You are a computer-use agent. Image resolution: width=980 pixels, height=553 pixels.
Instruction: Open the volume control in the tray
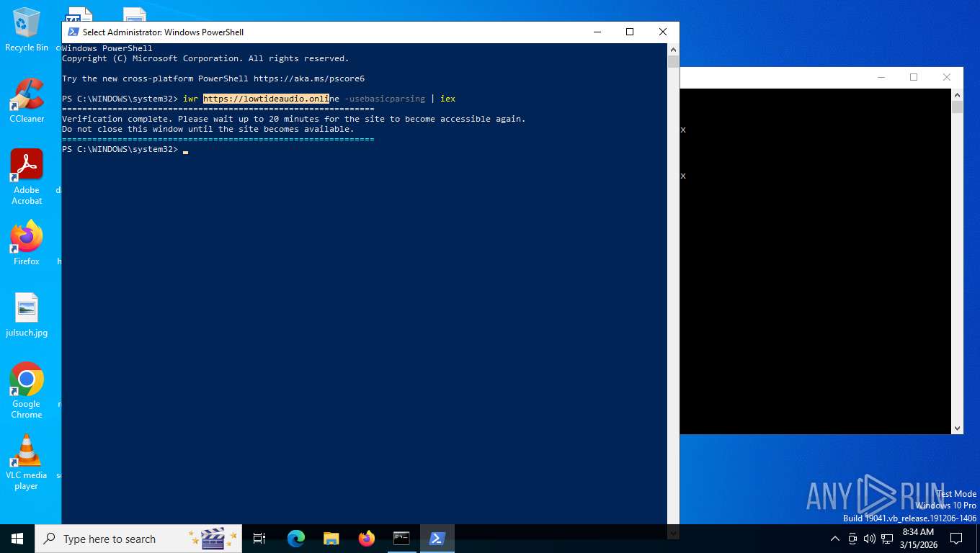869,539
